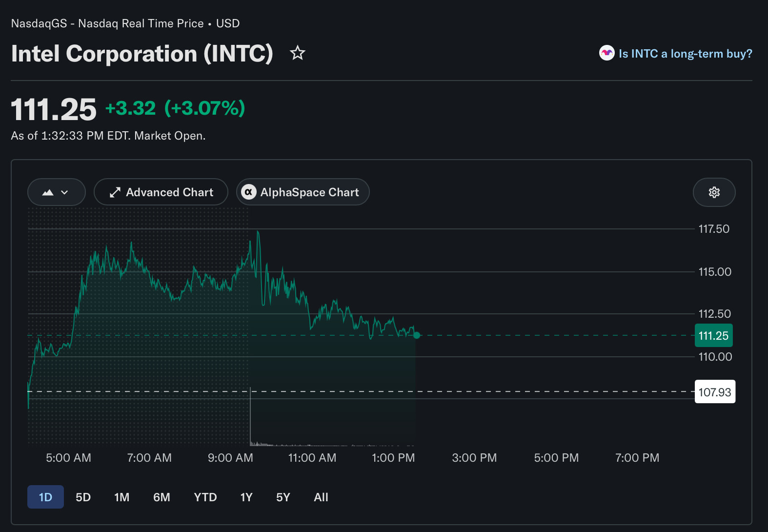Image resolution: width=768 pixels, height=532 pixels.
Task: Select the 1D time range
Action: pyautogui.click(x=45, y=497)
